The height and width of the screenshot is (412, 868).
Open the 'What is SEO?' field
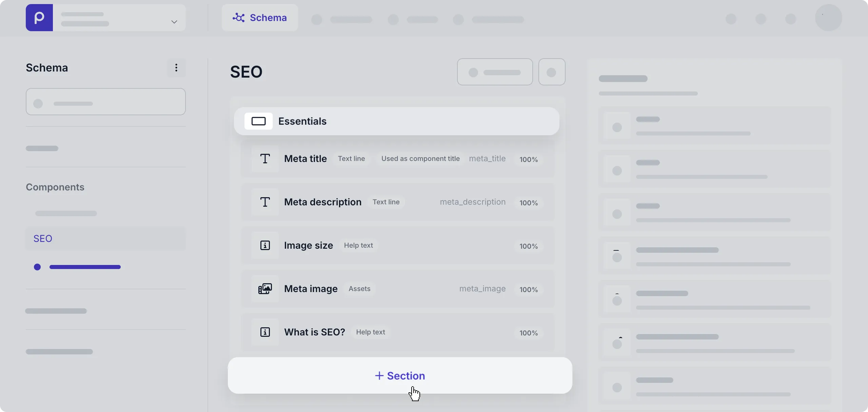pyautogui.click(x=398, y=332)
